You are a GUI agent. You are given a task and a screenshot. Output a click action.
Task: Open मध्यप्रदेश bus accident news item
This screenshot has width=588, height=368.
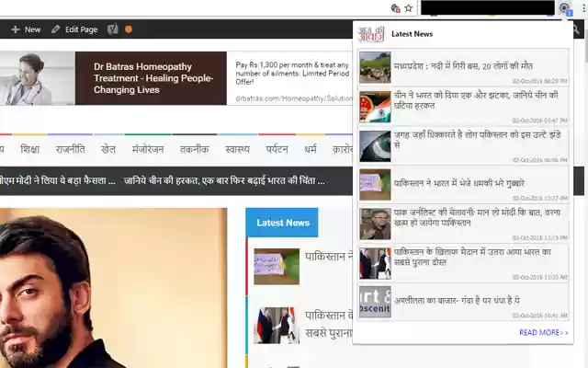pyautogui.click(x=463, y=67)
